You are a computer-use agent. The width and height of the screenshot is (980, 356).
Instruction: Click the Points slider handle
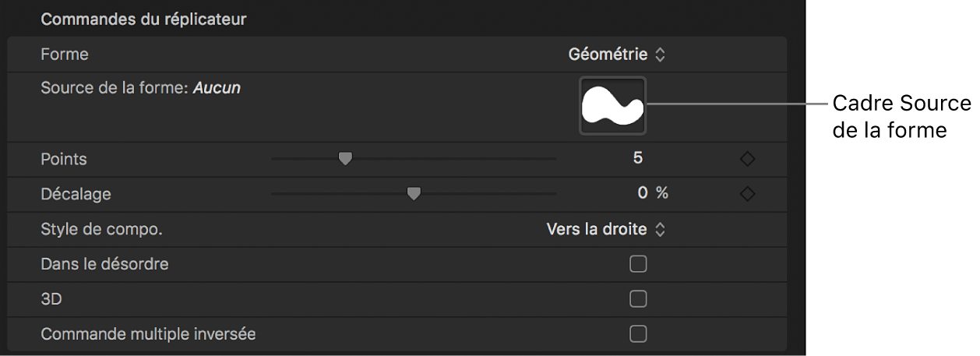(x=345, y=159)
